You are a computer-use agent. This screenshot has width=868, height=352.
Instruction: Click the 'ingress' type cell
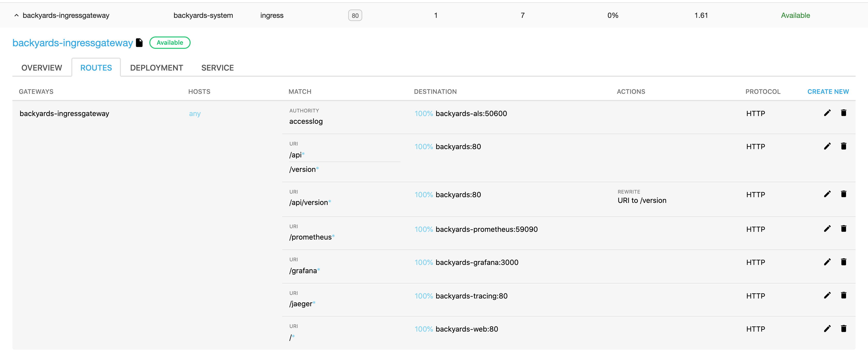tap(272, 16)
